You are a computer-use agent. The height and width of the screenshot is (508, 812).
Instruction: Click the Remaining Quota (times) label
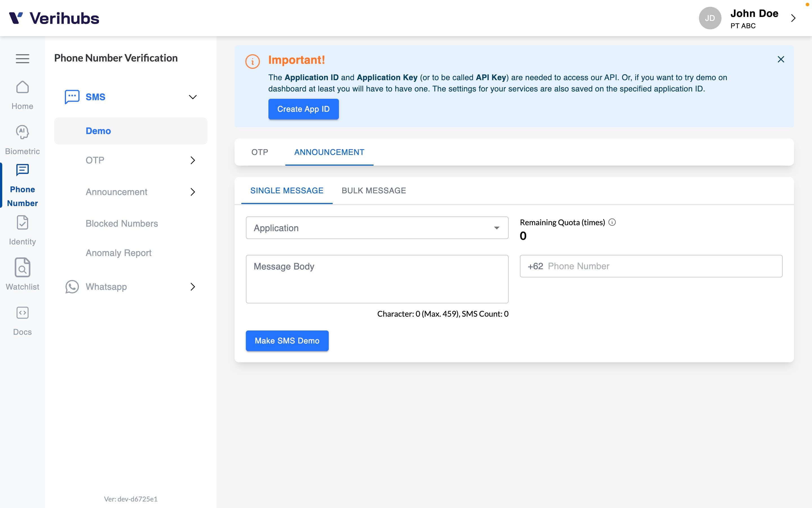[x=562, y=222]
